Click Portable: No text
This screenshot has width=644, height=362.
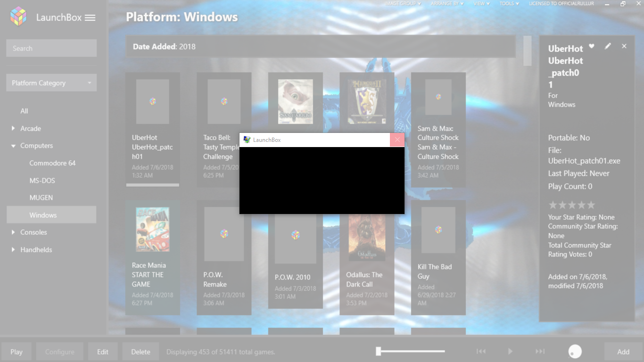(569, 138)
